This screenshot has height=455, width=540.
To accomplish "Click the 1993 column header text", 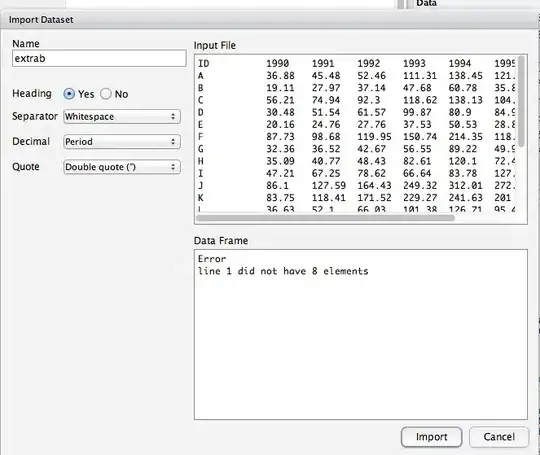I will (x=414, y=64).
